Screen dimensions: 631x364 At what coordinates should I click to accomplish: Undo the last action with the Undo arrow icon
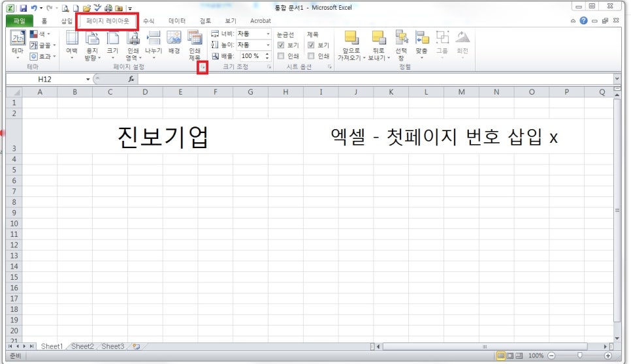34,8
